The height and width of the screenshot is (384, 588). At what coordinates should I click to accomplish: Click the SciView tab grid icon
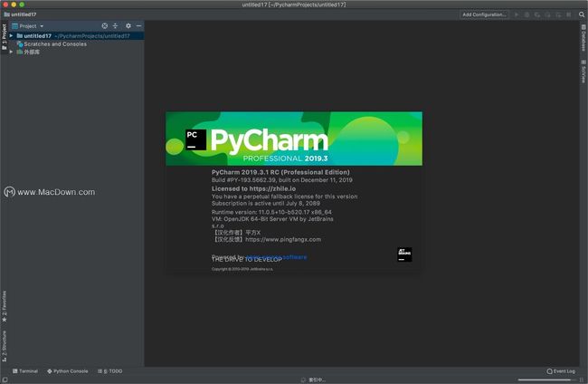583,62
